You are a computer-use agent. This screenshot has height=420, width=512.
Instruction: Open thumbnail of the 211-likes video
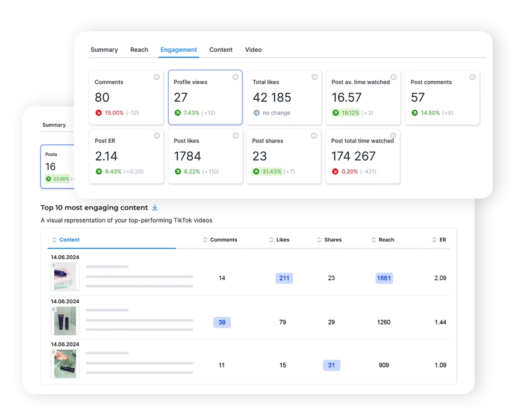coord(65,277)
